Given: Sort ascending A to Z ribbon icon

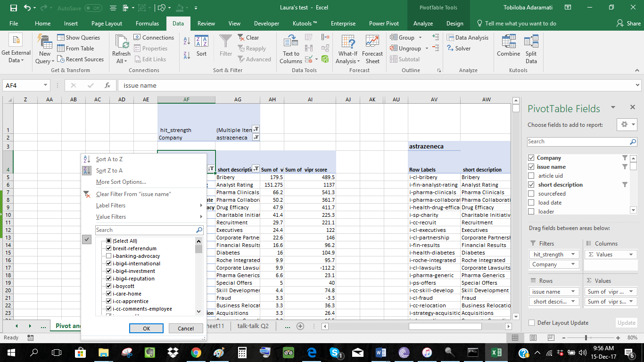Looking at the screenshot, I should (186, 41).
